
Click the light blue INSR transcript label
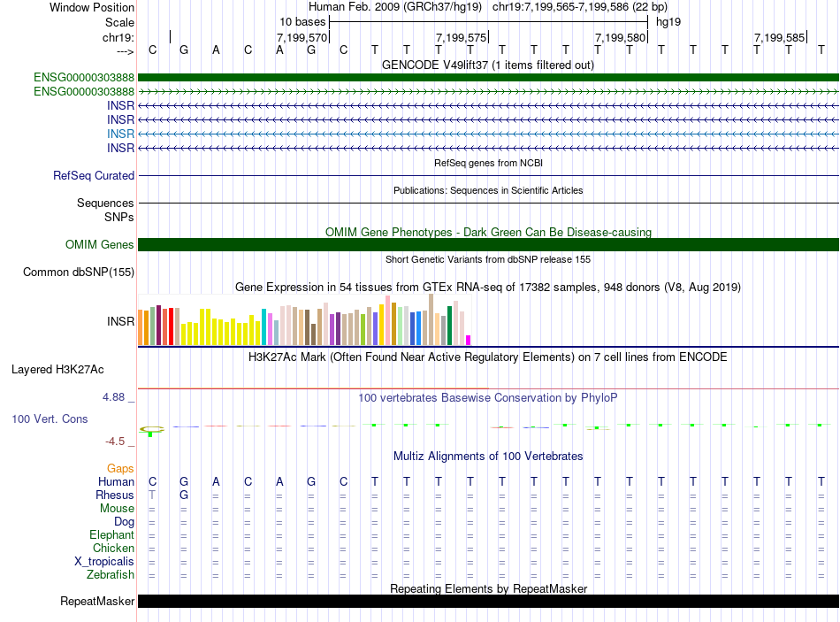tap(120, 134)
